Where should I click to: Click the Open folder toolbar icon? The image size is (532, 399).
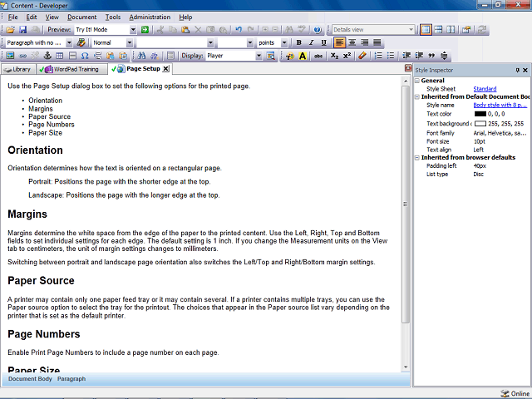point(10,30)
